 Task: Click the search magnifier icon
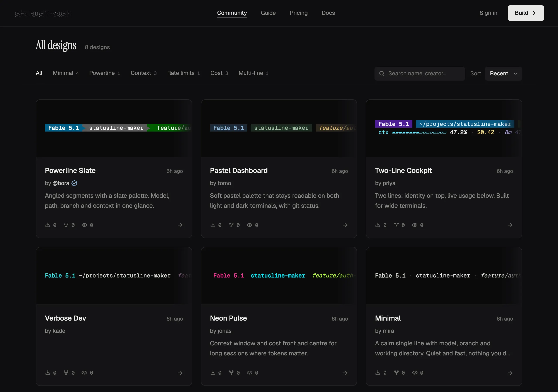pyautogui.click(x=382, y=74)
